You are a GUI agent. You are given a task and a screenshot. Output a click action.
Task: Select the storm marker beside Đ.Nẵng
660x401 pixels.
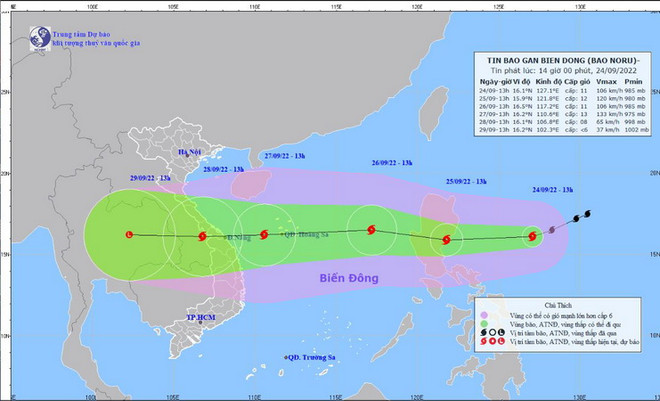(x=203, y=237)
